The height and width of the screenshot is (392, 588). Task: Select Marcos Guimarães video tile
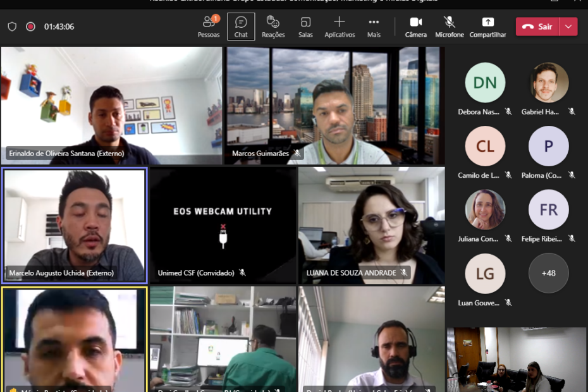point(334,106)
